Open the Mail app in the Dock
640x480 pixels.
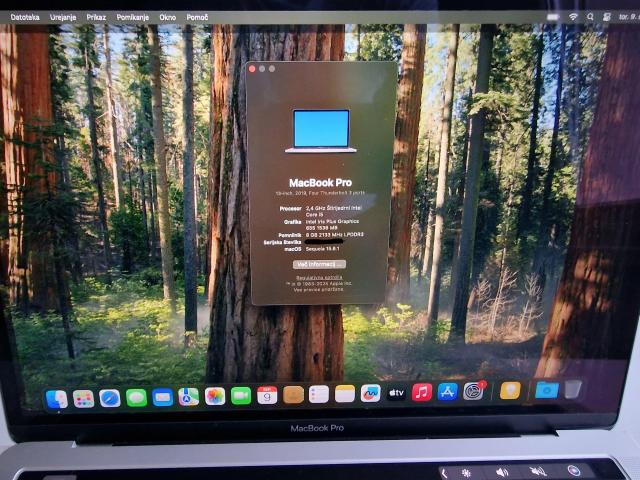pos(162,397)
